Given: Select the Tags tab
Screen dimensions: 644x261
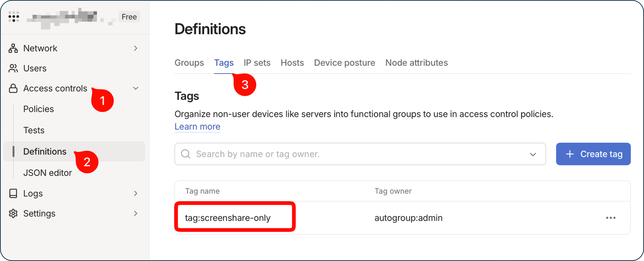Looking at the screenshot, I should (x=224, y=63).
